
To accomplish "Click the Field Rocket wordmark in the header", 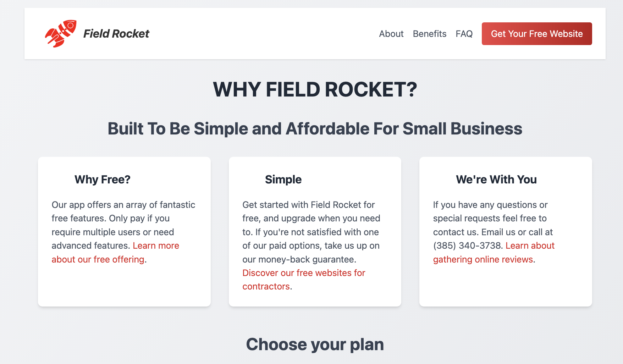I will (x=116, y=34).
